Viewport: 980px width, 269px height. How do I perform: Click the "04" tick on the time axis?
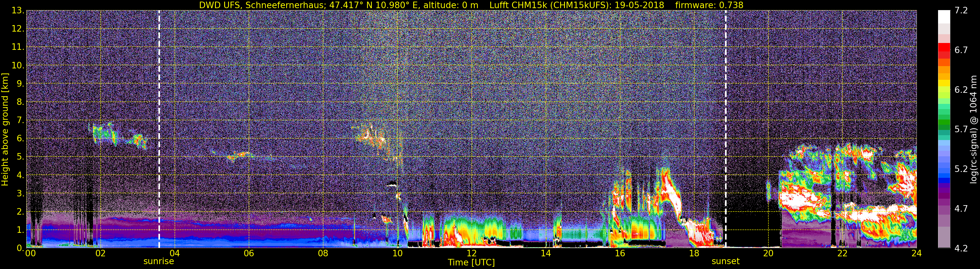175,253
